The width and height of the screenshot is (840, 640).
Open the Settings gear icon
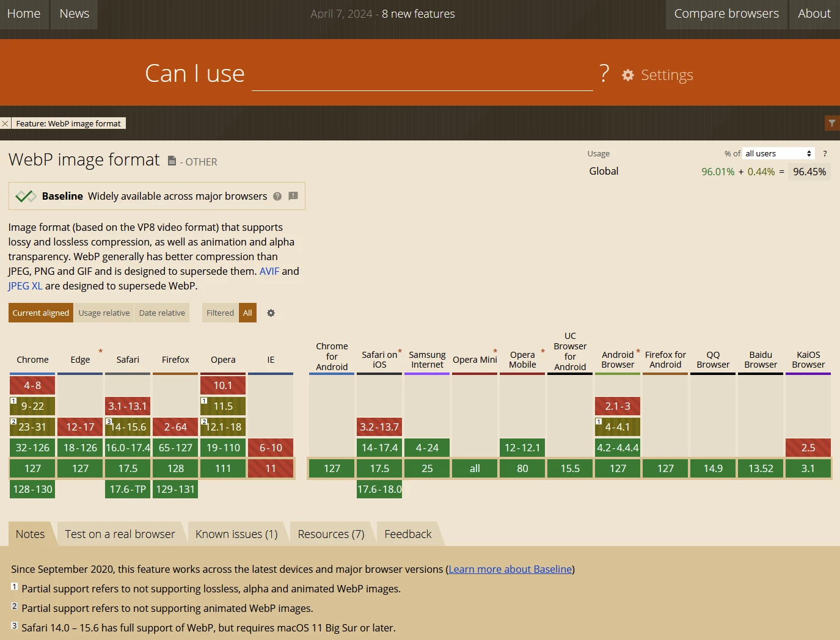[x=628, y=75]
